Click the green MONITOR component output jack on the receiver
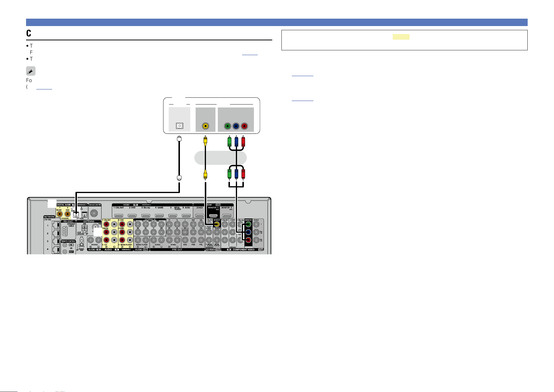Image resolution: width=554 pixels, height=392 pixels. pos(248,224)
